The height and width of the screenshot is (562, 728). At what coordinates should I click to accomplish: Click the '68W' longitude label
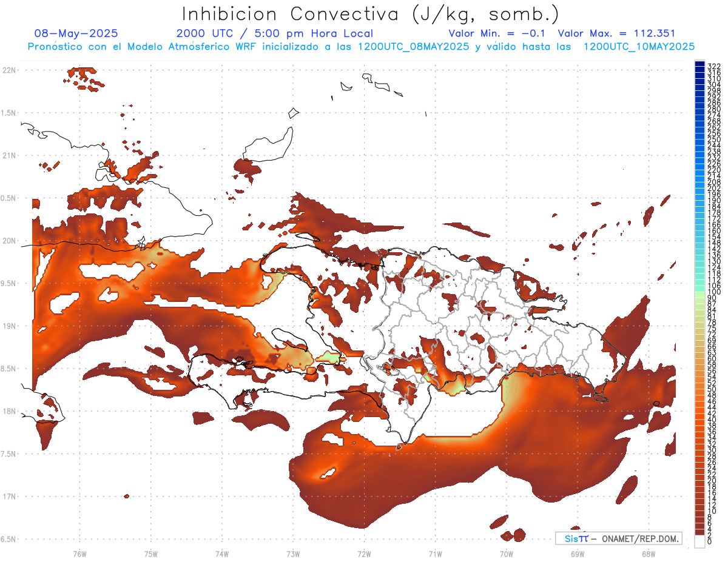click(648, 554)
